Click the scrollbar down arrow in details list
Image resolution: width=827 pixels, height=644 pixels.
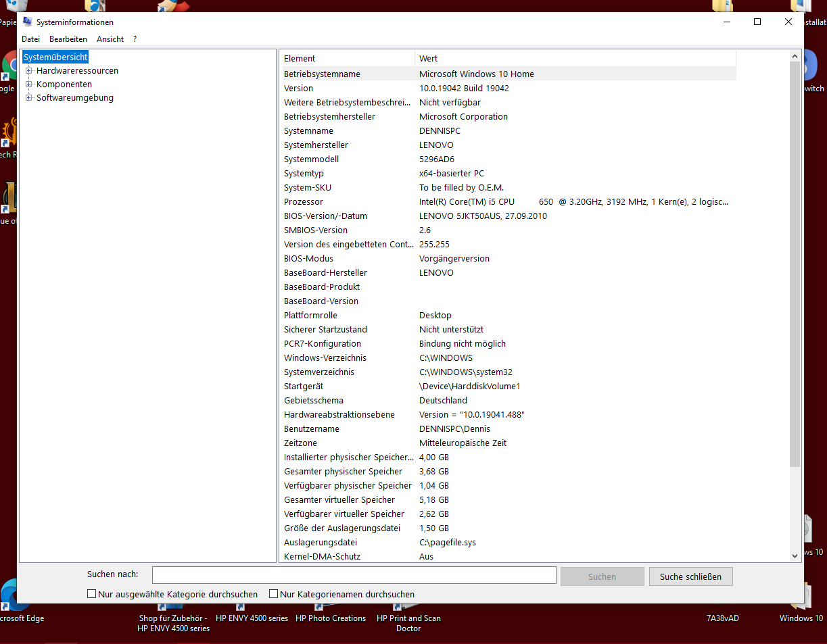click(795, 555)
